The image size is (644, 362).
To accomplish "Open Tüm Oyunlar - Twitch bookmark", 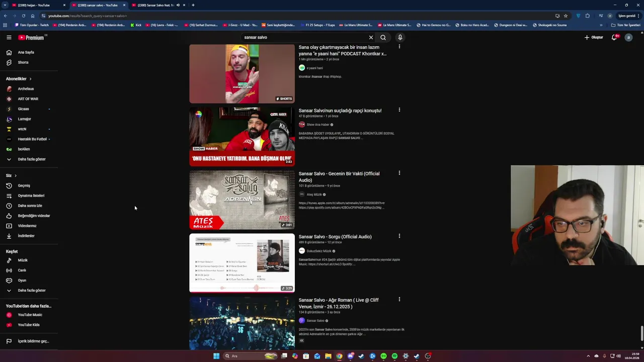I will tap(31, 25).
